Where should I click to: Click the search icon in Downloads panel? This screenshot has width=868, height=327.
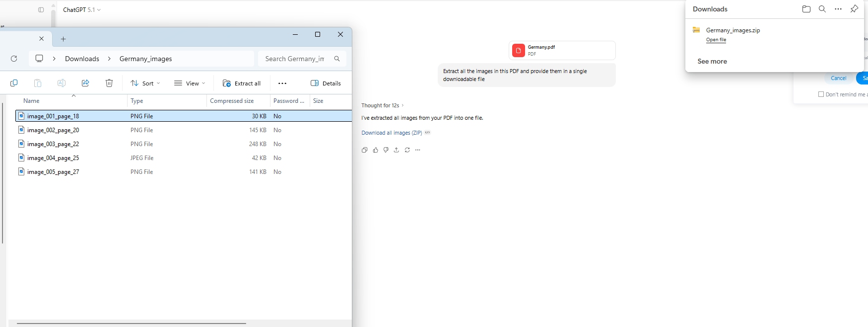[x=822, y=9]
